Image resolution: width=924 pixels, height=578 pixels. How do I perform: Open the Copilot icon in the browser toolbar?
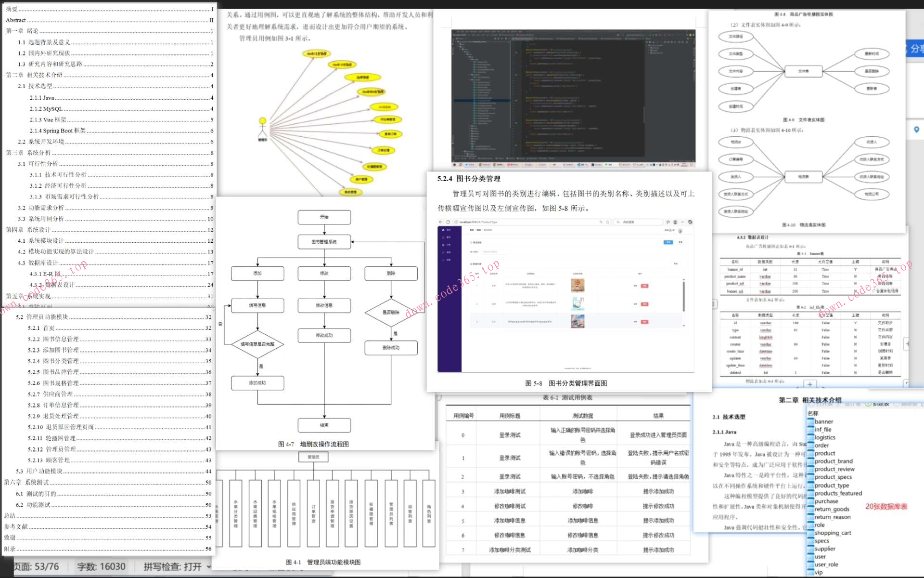690,222
